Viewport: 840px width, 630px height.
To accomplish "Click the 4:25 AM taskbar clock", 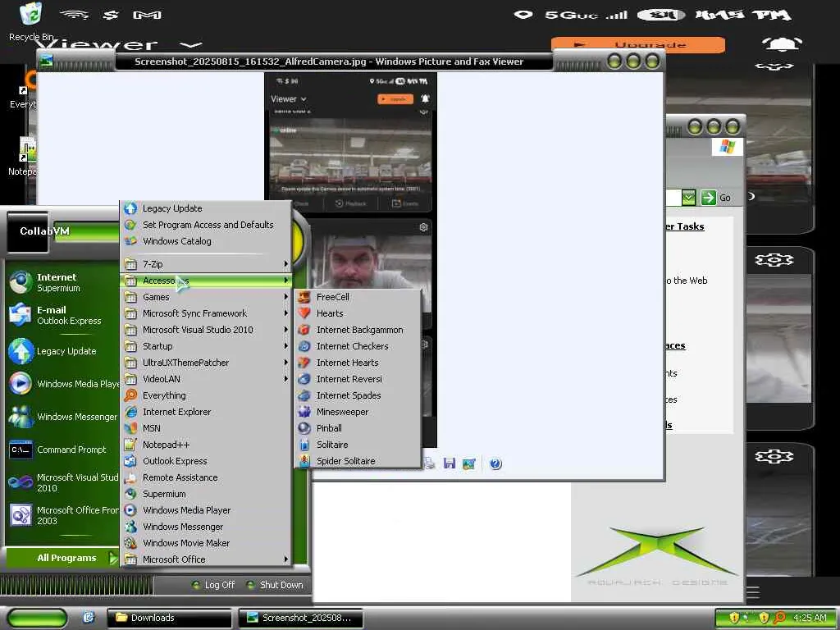I will [810, 618].
